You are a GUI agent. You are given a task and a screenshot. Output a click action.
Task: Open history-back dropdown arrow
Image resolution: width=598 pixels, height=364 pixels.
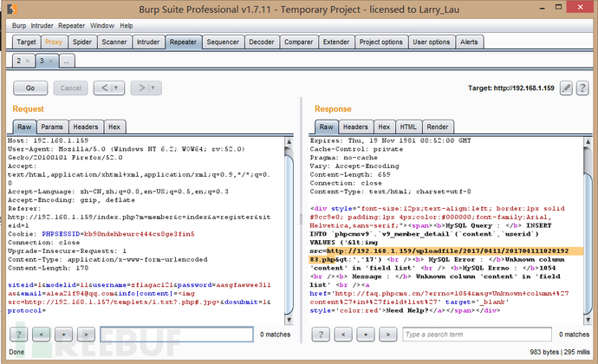tap(116, 88)
